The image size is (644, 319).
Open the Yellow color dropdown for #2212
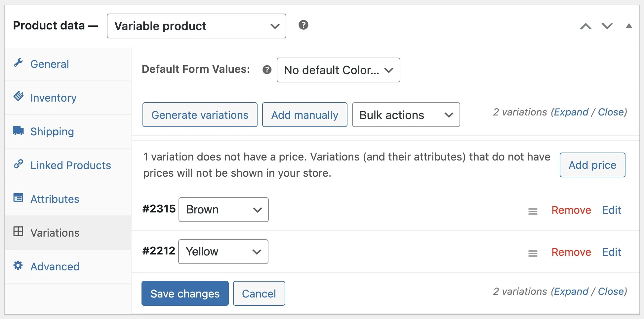pyautogui.click(x=223, y=251)
